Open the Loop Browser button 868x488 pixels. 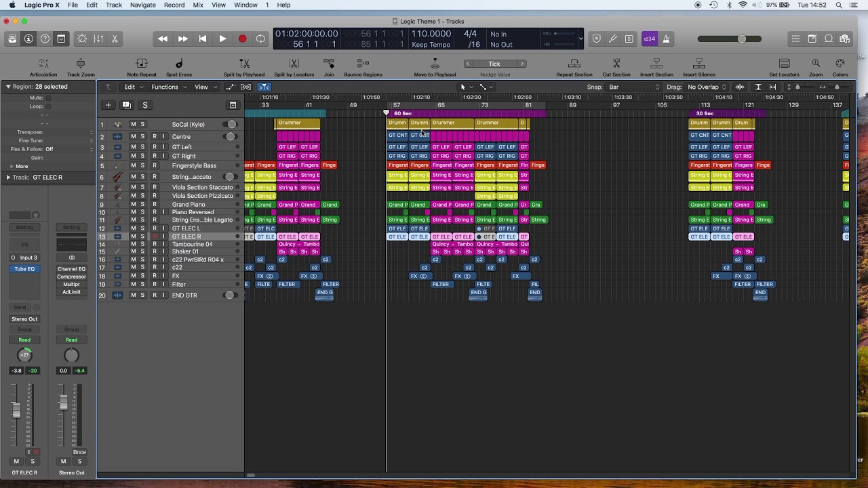tap(829, 39)
